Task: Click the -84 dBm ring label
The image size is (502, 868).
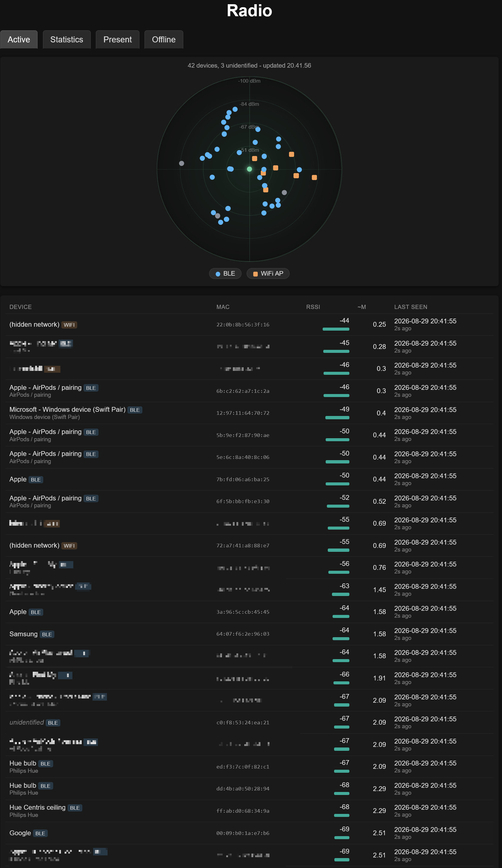Action: (249, 104)
